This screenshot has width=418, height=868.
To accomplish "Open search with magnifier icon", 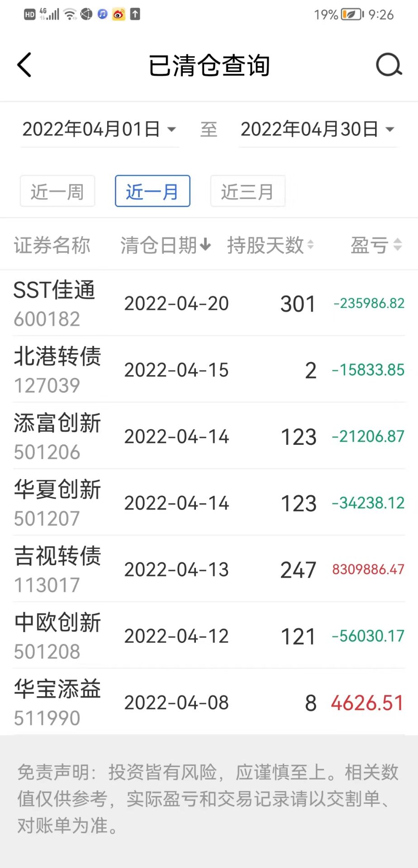I will pyautogui.click(x=389, y=65).
